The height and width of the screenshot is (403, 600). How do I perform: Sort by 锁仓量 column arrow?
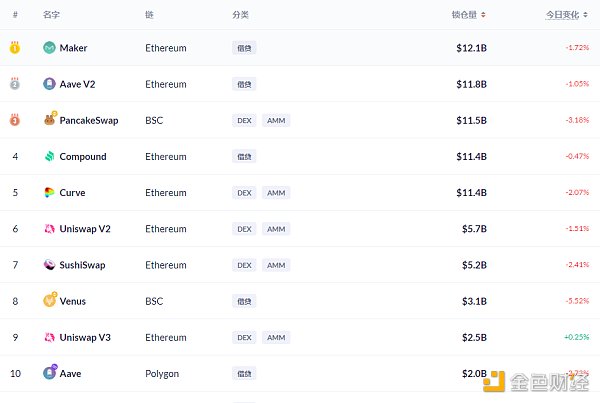point(485,15)
